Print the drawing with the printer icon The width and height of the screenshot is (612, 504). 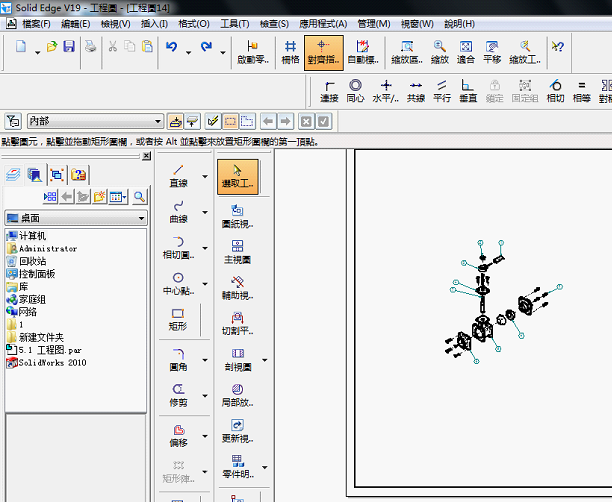[91, 46]
